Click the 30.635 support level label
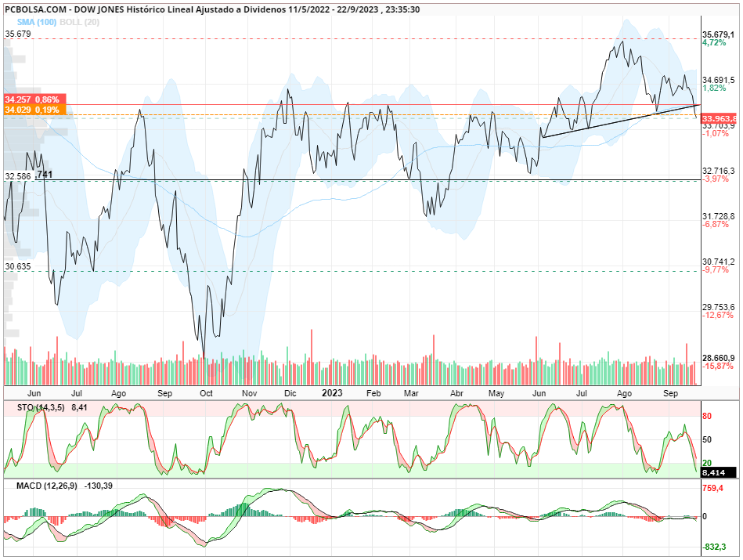This screenshot has height=560, width=743. (18, 266)
